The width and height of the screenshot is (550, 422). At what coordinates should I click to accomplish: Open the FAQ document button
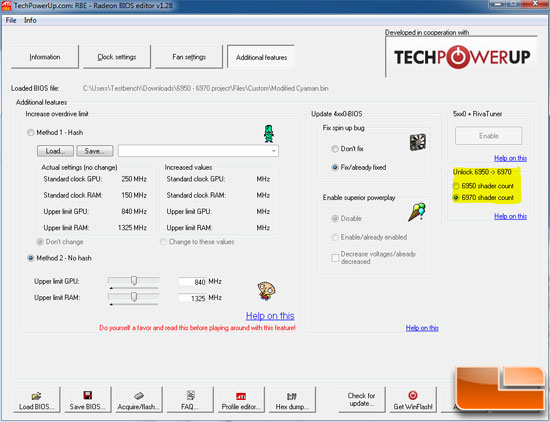pyautogui.click(x=190, y=400)
